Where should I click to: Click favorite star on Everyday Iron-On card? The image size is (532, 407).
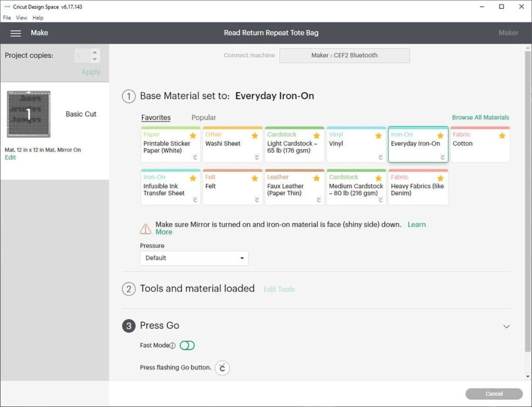pos(441,136)
